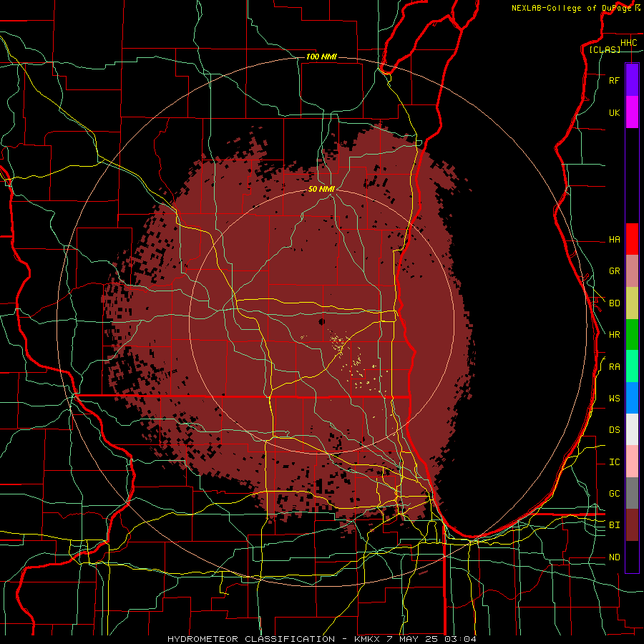Image resolution: width=644 pixels, height=644 pixels.
Task: Click the GR legend label
Action: click(x=614, y=271)
